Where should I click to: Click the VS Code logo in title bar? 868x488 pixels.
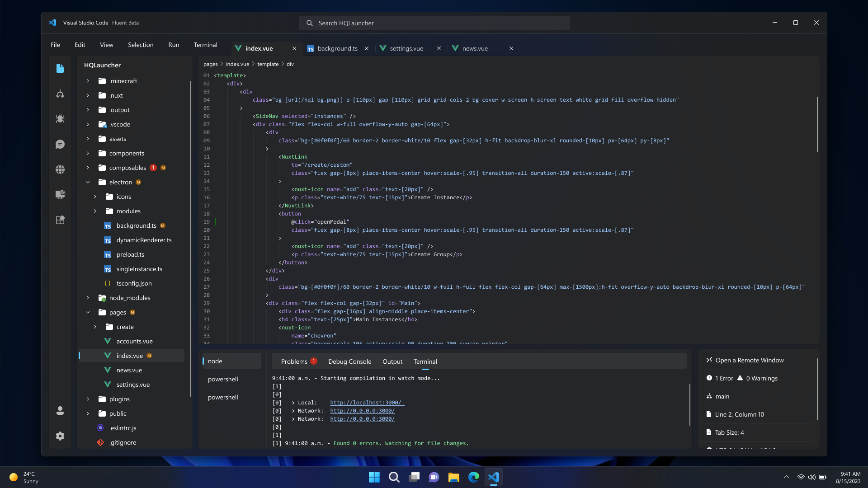pos(52,23)
